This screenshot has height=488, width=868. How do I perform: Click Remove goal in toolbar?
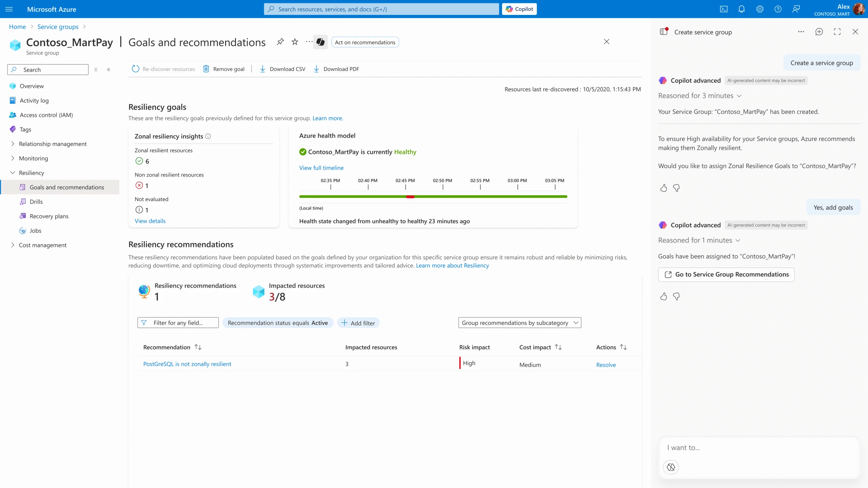coord(224,69)
